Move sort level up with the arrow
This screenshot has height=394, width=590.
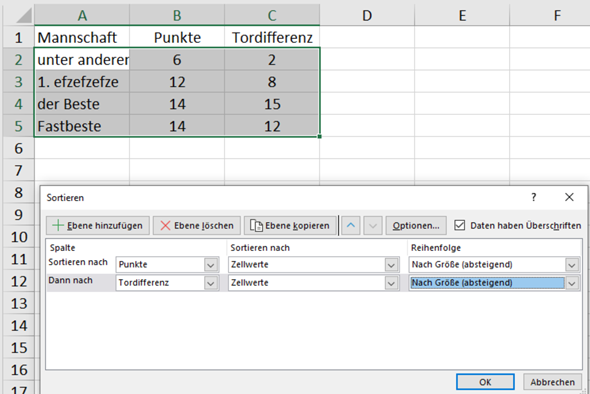coord(351,225)
